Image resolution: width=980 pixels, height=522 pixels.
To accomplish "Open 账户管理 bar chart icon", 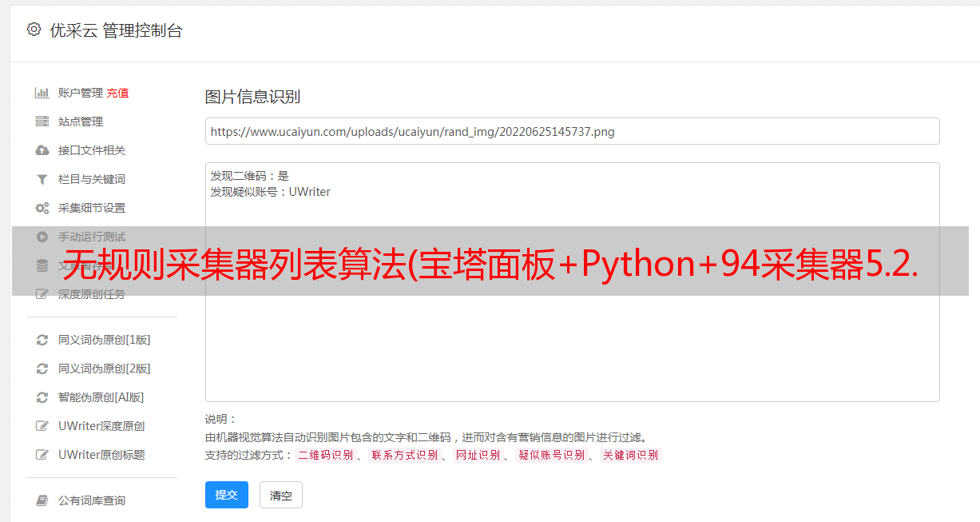I will coord(42,93).
